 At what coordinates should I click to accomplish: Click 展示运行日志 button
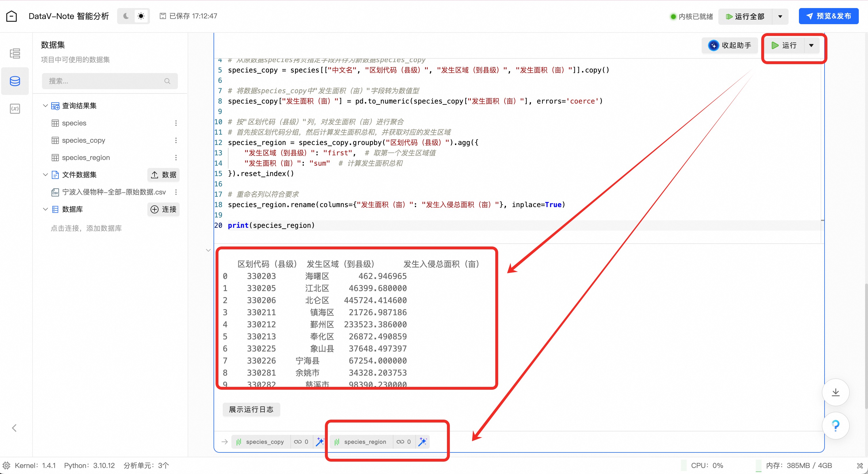[x=251, y=409]
